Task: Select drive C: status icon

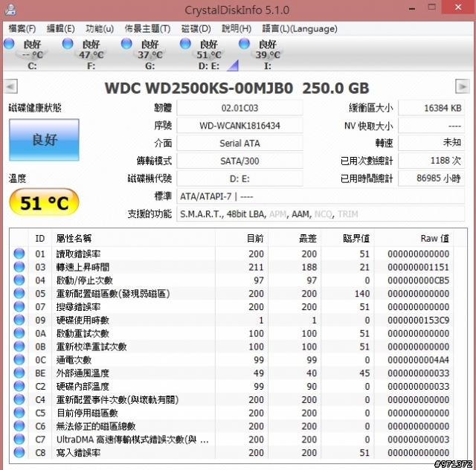Action: click(9, 43)
